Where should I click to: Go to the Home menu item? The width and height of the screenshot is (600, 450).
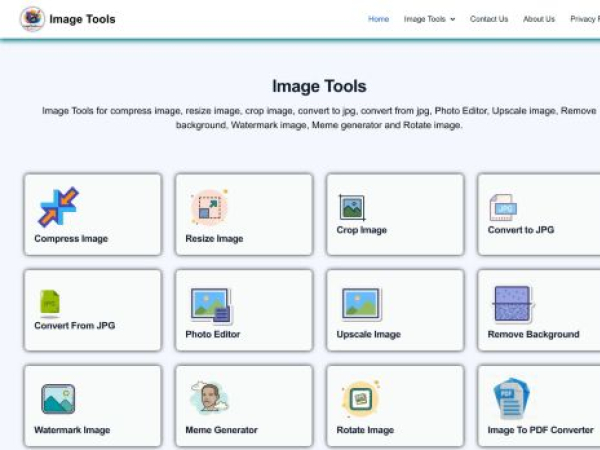[378, 19]
